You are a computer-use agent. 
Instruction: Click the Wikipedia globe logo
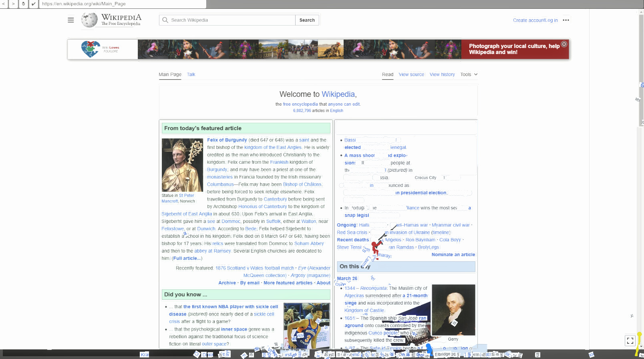pyautogui.click(x=89, y=20)
